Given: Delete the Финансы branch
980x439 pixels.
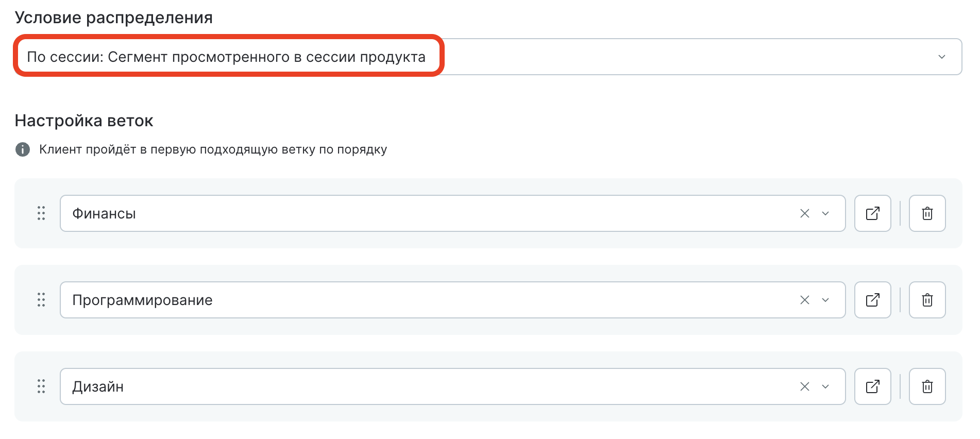Looking at the screenshot, I should [x=927, y=213].
